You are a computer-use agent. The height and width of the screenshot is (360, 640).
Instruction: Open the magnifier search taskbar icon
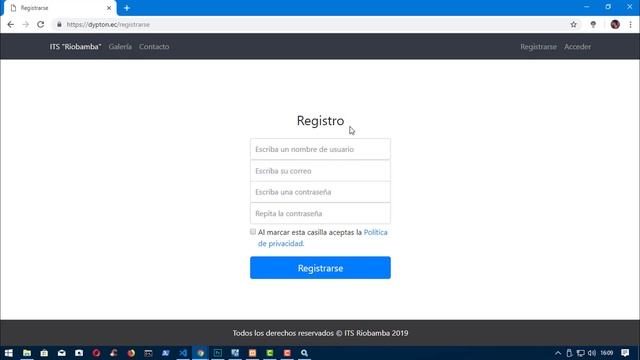coord(304,353)
